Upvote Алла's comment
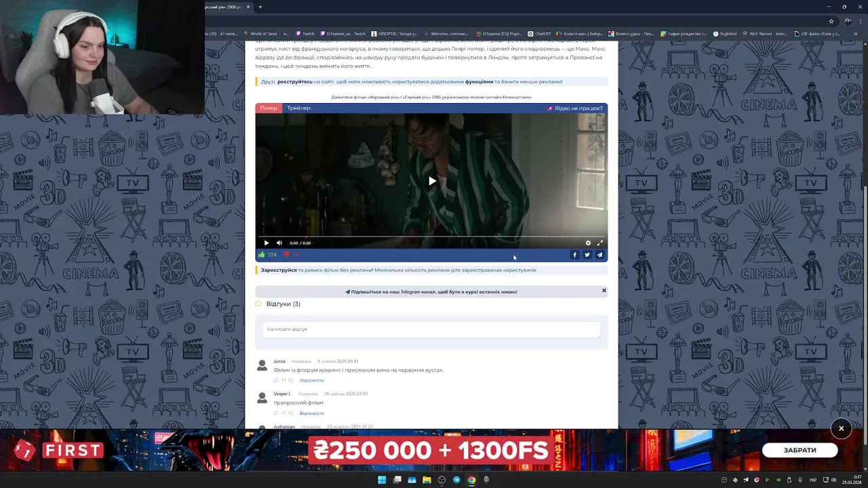This screenshot has width=868, height=488. [x=277, y=380]
